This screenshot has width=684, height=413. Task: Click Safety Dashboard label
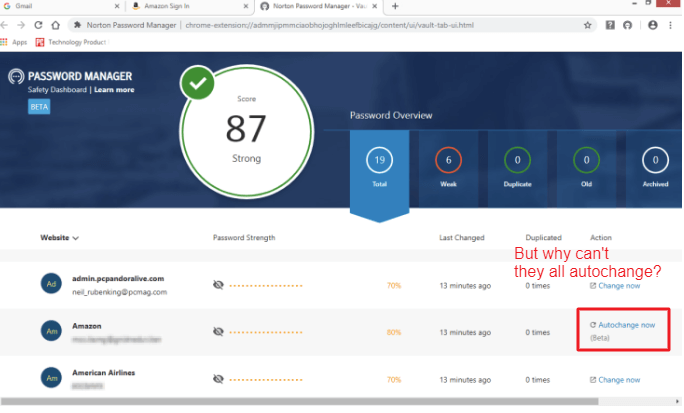point(57,90)
